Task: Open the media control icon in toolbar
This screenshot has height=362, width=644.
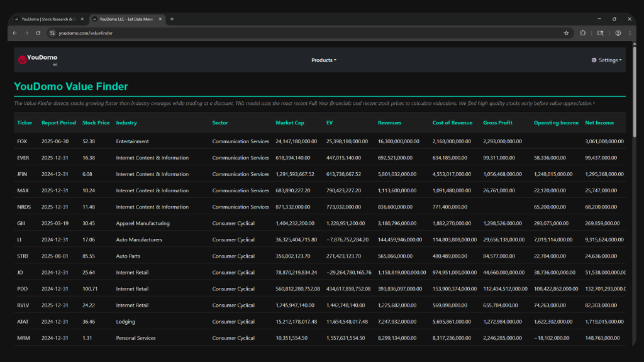Action: 601,33
